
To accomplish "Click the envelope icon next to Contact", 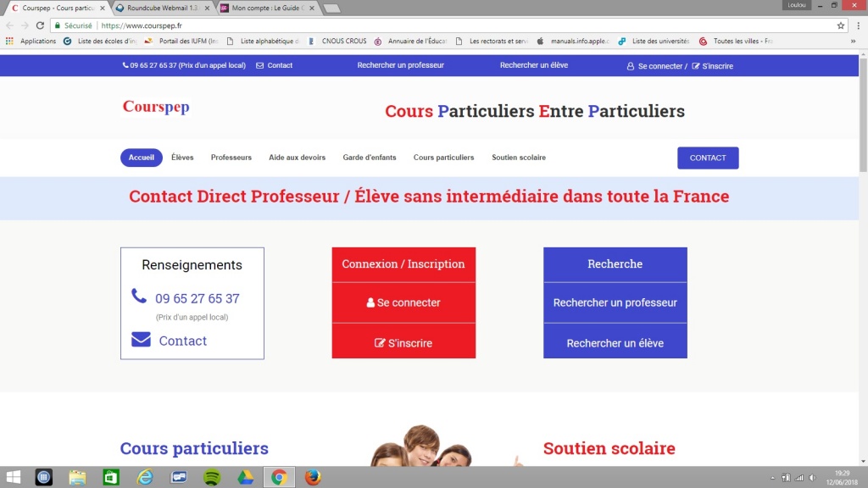I will (141, 340).
